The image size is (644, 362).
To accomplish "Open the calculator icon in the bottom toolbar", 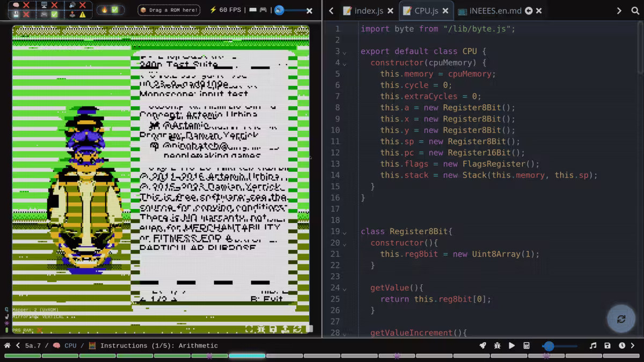I will [526, 346].
